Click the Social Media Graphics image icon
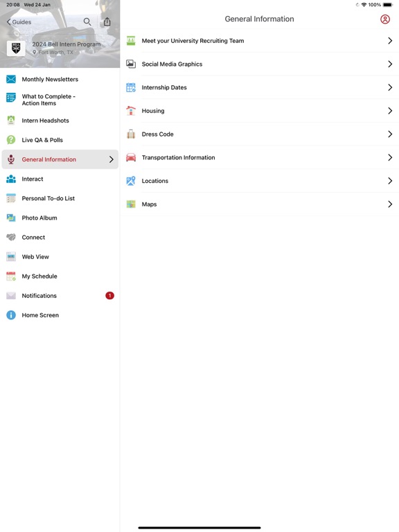The image size is (399, 532). [131, 64]
